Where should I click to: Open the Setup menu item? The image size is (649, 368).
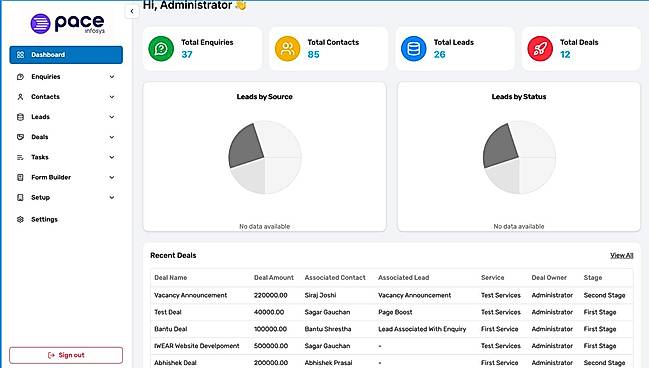pyautogui.click(x=66, y=197)
